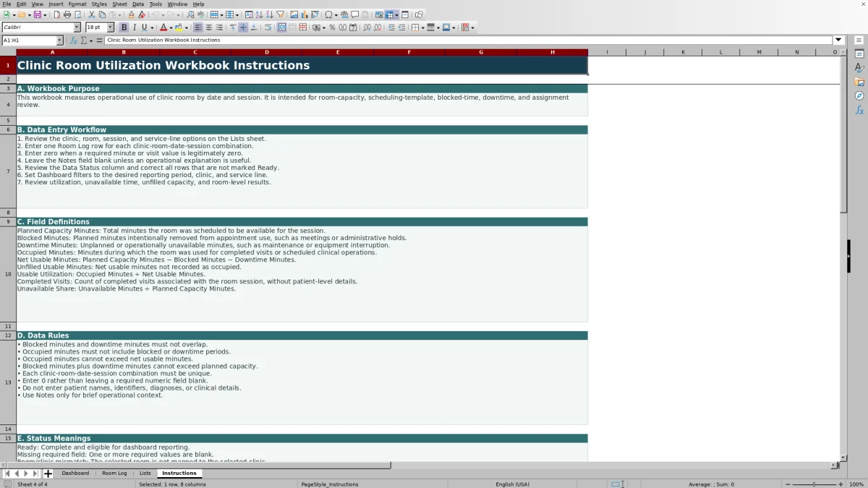Click the zoom slider in status bar
Screen dimensions: 868x488
[x=814, y=484]
